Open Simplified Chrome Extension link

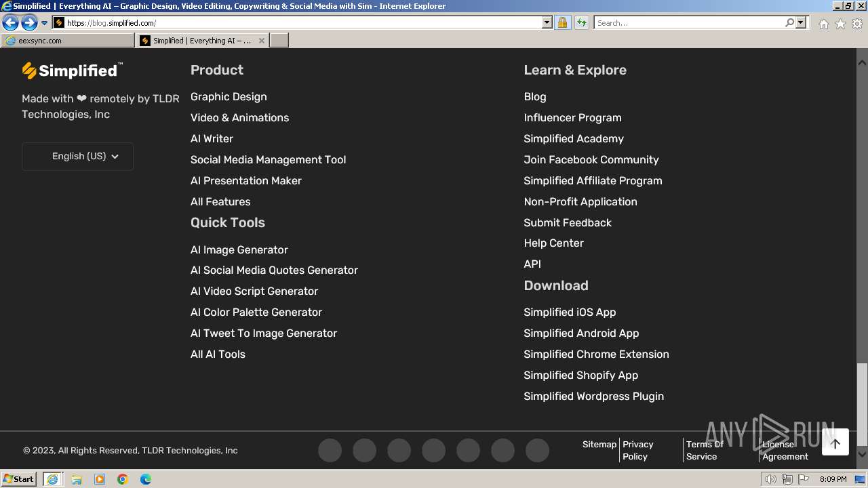tap(596, 354)
